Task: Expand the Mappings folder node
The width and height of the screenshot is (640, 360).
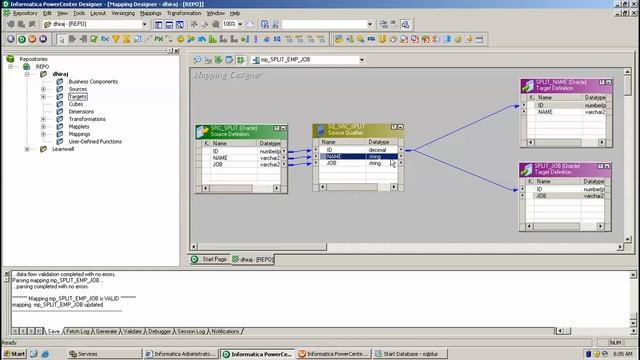Action: pos(43,134)
